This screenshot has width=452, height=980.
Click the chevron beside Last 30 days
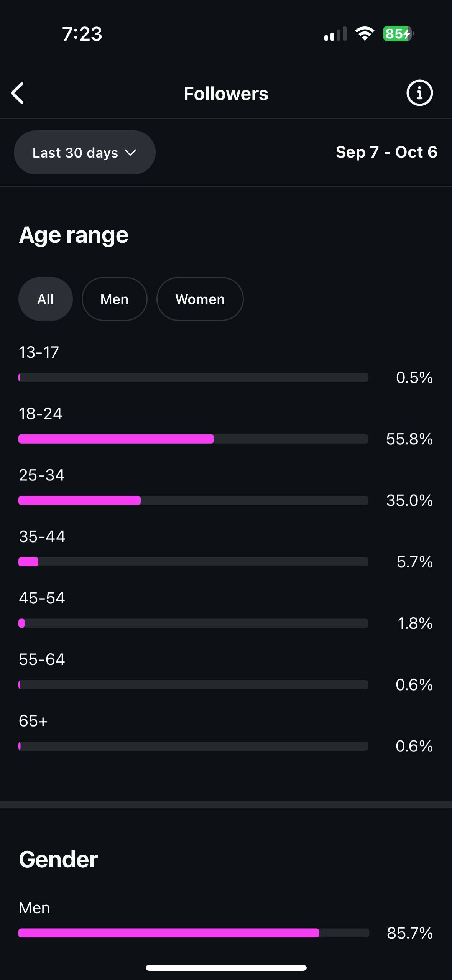pos(130,153)
